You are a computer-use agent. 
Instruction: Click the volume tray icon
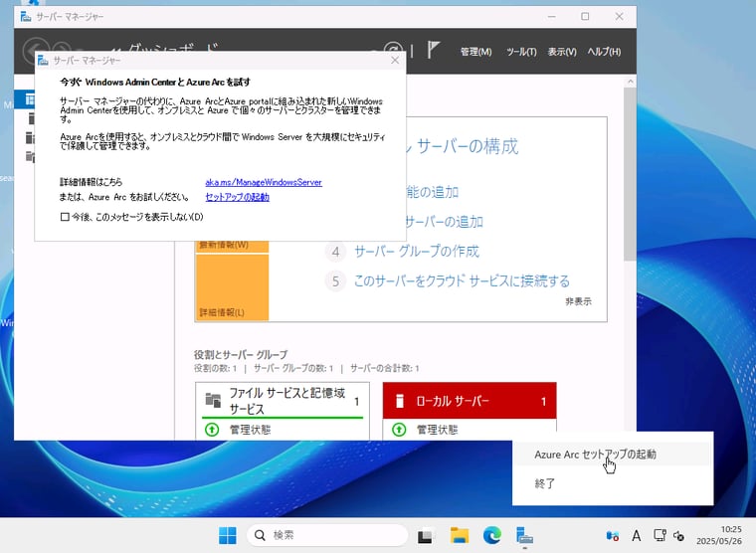[x=678, y=536]
